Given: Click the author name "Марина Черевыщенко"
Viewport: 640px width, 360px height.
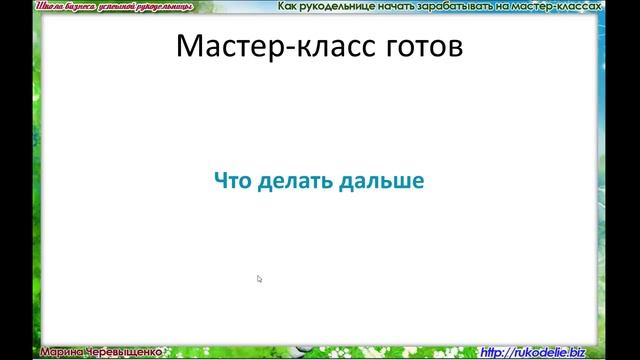Looking at the screenshot, I should (101, 352).
